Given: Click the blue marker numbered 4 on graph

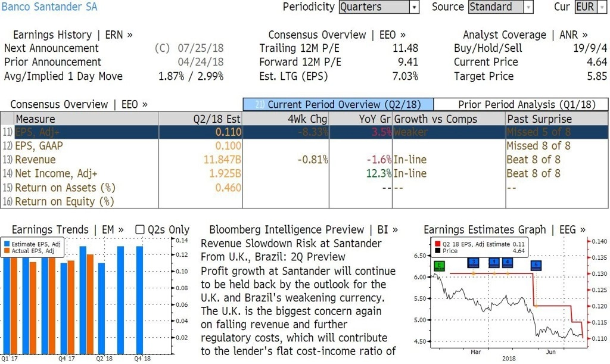Looking at the screenshot, I should click(508, 263).
